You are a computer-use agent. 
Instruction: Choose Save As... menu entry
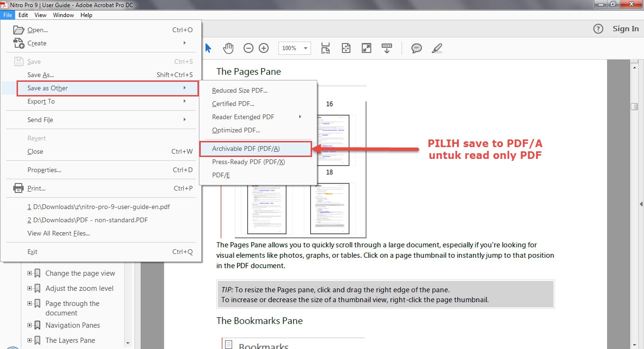(101, 75)
